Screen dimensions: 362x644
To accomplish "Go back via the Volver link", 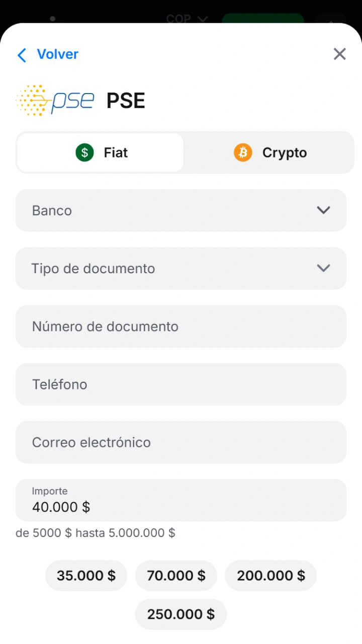I will click(x=58, y=54).
